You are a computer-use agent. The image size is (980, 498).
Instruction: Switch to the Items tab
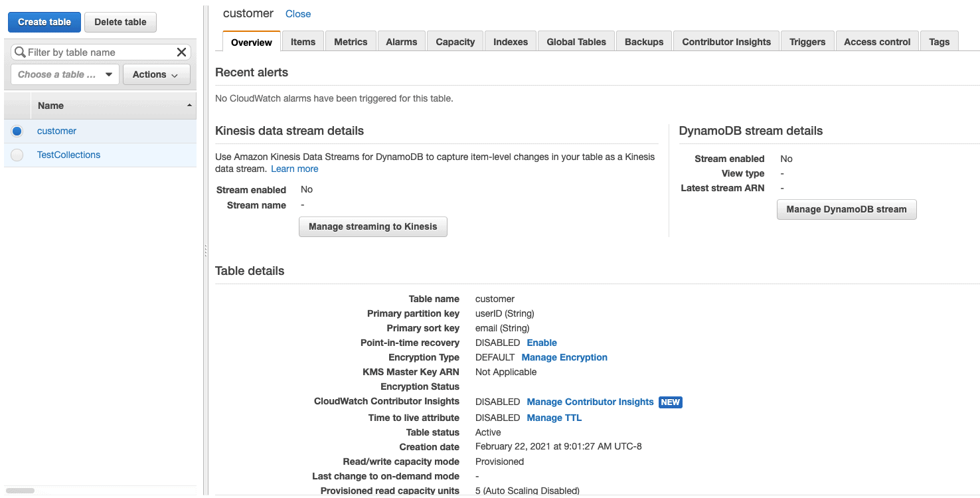point(303,42)
